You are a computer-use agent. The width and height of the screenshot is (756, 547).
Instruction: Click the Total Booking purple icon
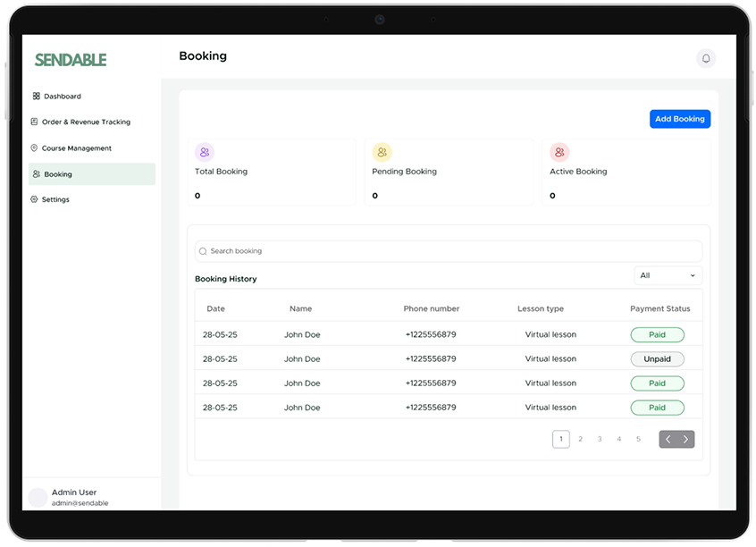pyautogui.click(x=205, y=152)
